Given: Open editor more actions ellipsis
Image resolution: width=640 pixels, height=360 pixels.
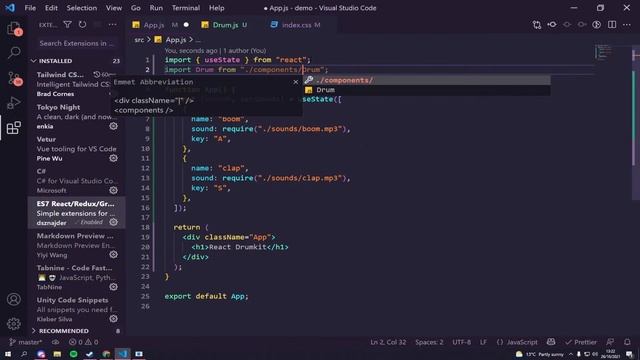Looking at the screenshot, I should click(627, 25).
